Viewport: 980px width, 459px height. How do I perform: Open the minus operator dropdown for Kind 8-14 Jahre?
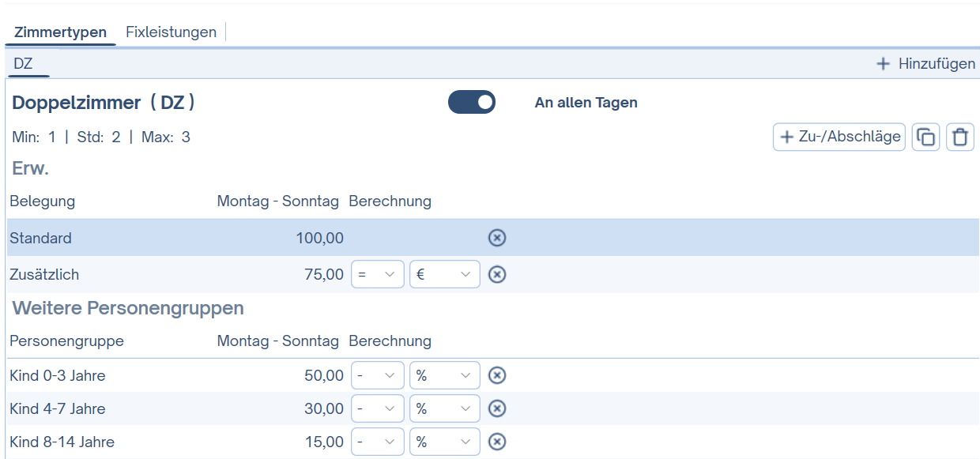(377, 441)
